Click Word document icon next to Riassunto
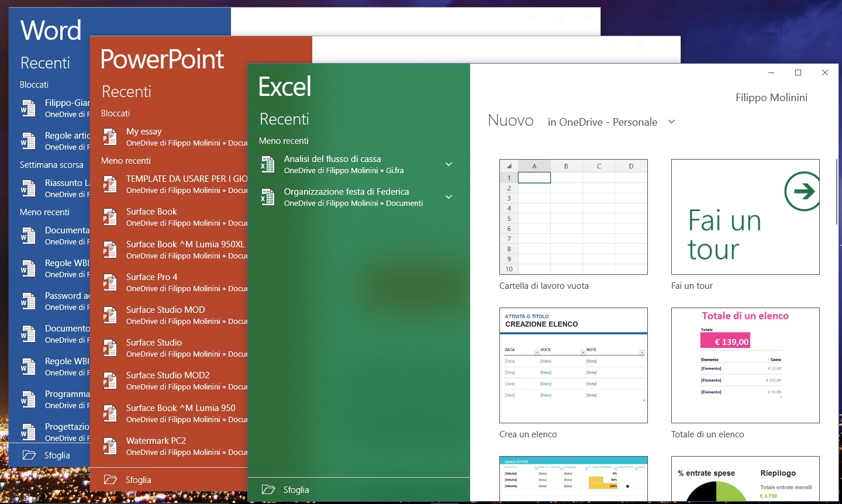The width and height of the screenshot is (842, 504). (28, 188)
